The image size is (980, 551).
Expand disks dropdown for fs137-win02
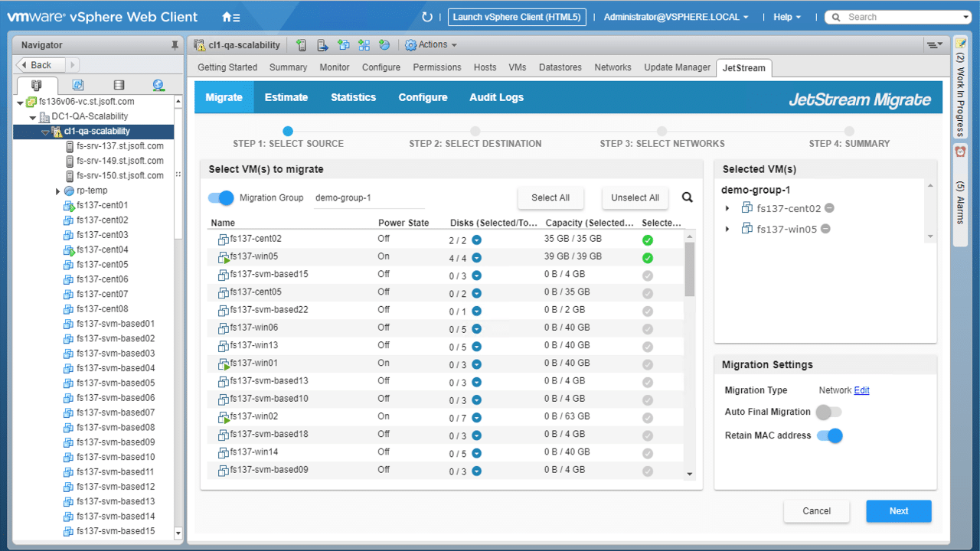[476, 418]
